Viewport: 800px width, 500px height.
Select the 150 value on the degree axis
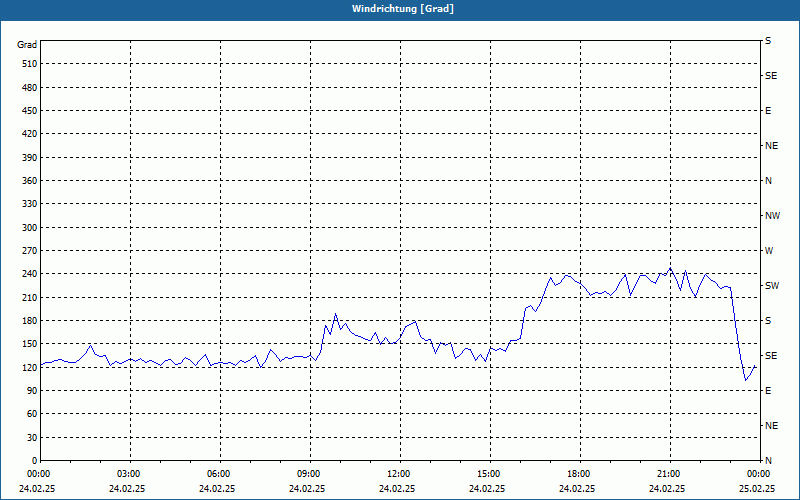click(x=30, y=344)
